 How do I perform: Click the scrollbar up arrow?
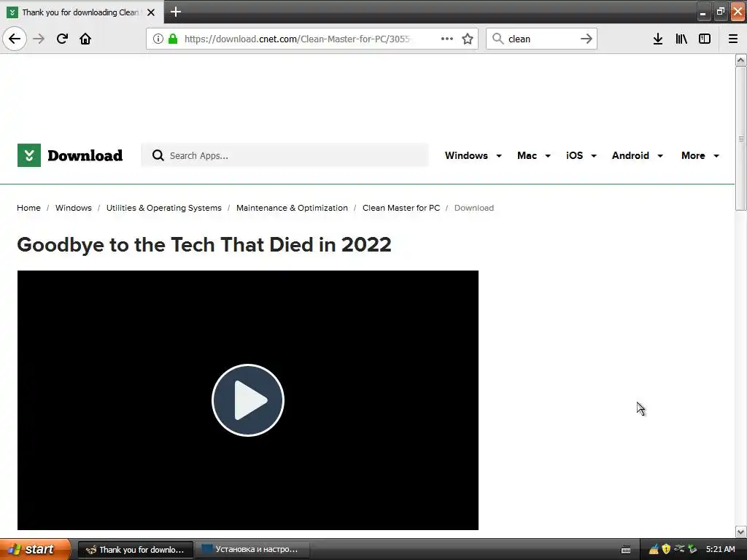point(740,60)
